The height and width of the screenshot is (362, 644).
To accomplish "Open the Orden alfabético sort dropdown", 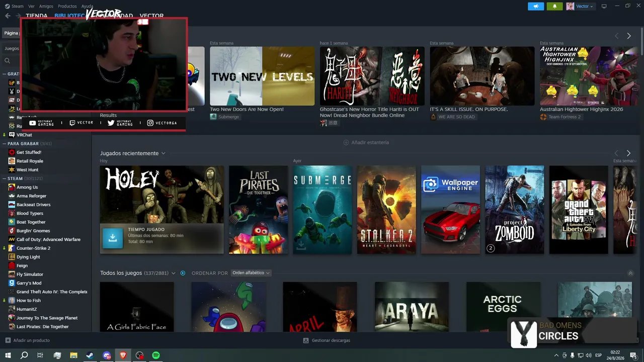I will pyautogui.click(x=251, y=273).
